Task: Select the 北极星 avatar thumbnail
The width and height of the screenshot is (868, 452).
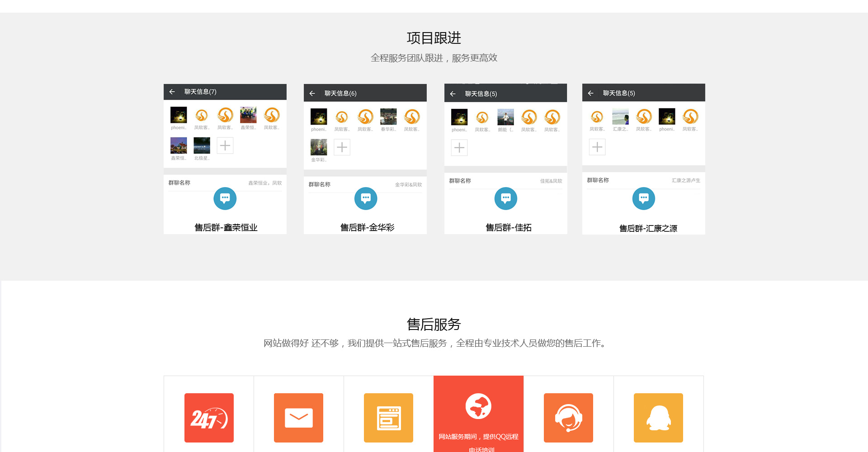Action: (202, 146)
